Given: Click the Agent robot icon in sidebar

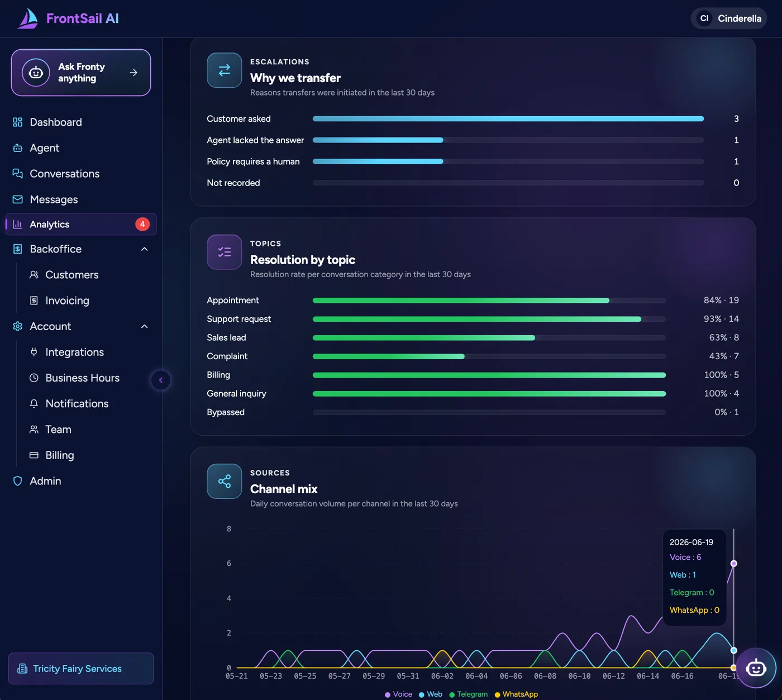Looking at the screenshot, I should tap(18, 148).
